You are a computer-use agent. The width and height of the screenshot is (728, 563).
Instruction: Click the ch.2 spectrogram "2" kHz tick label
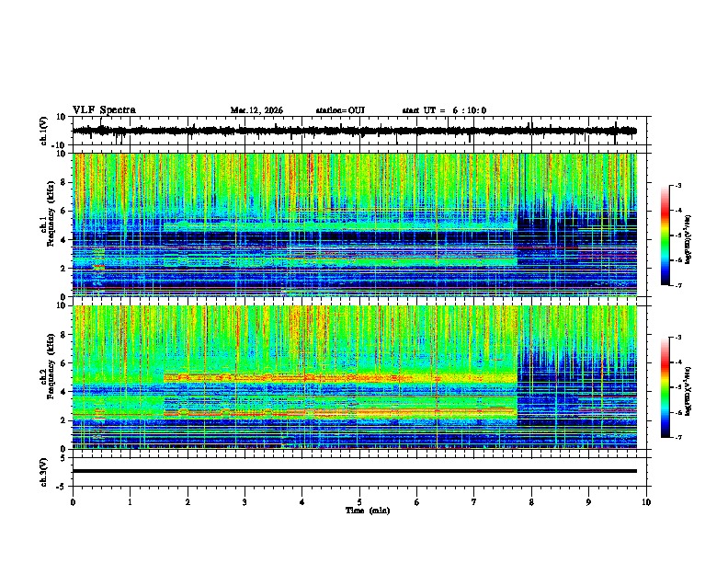63,420
